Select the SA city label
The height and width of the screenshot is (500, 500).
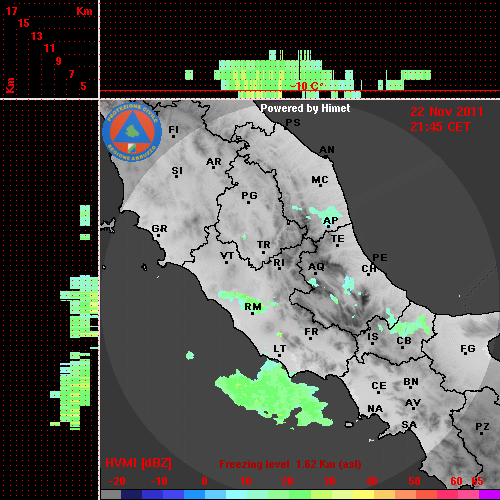coord(409,425)
